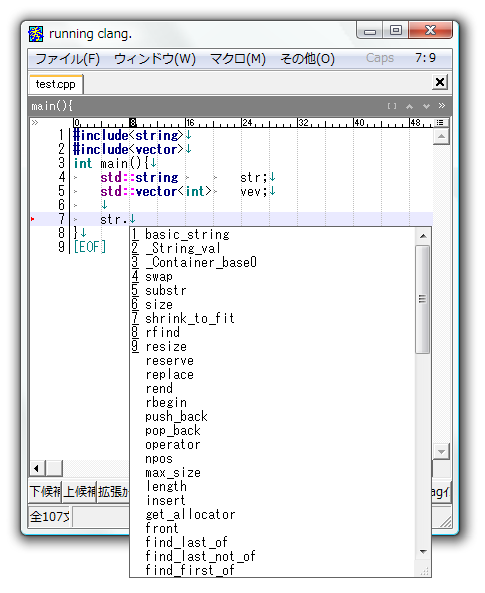Screen dimensions: 485x593
Task: Click horizontal scrollbar left arrow
Action: (x=37, y=469)
